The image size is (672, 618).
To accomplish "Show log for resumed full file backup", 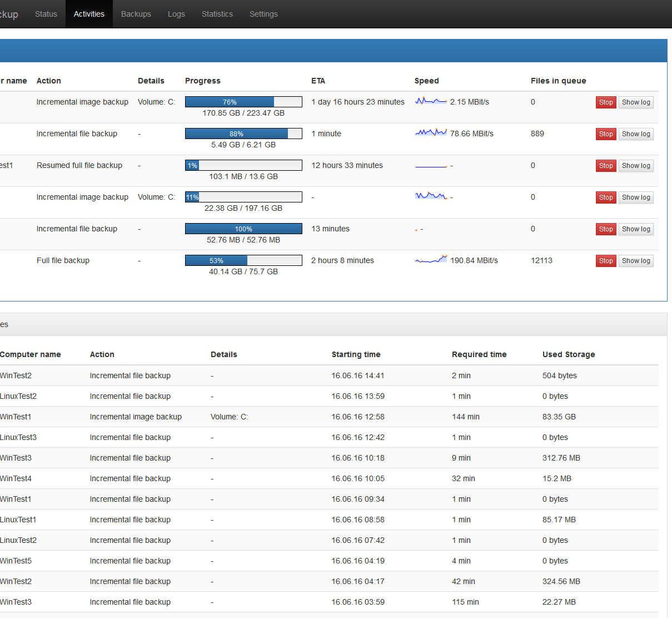I will [x=636, y=166].
